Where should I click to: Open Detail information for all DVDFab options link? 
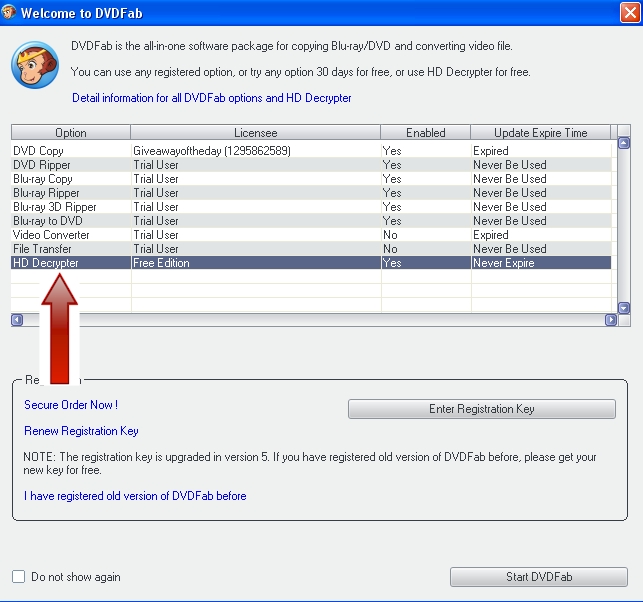[212, 98]
